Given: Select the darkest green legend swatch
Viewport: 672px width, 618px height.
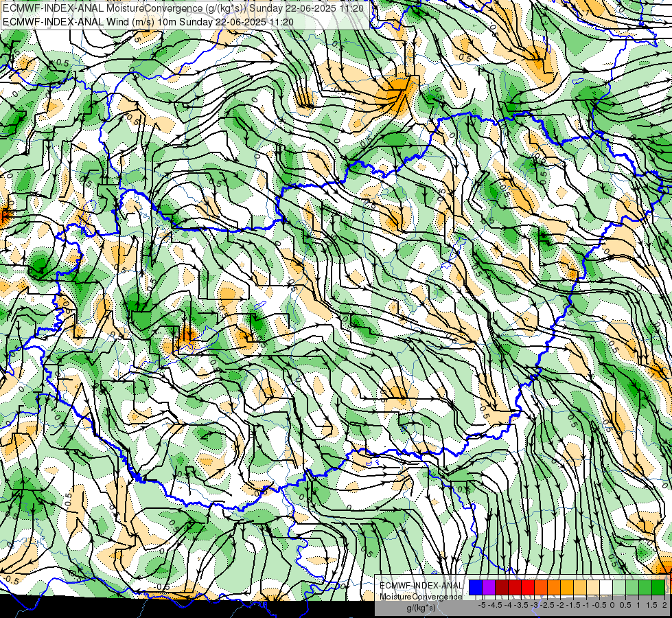Looking at the screenshot, I should click(x=658, y=588).
